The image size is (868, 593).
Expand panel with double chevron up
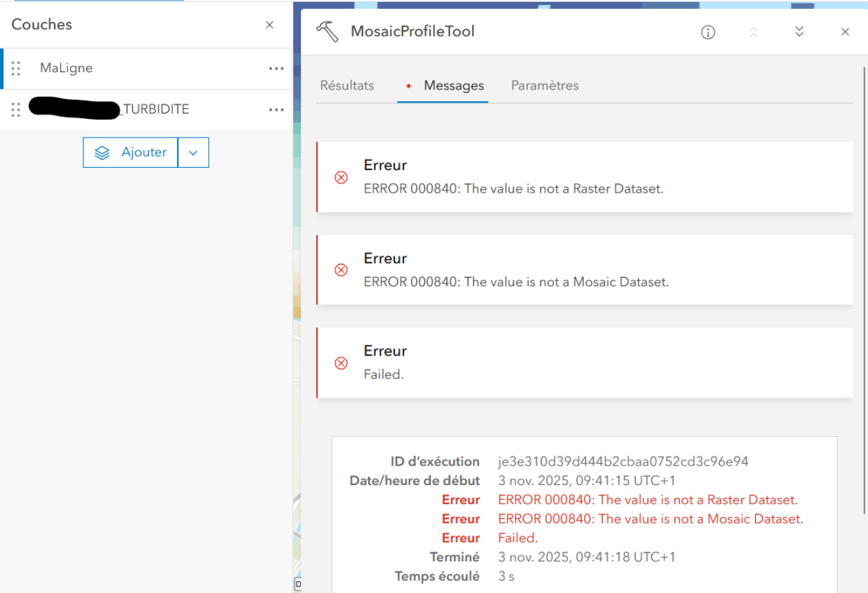pyautogui.click(x=754, y=31)
